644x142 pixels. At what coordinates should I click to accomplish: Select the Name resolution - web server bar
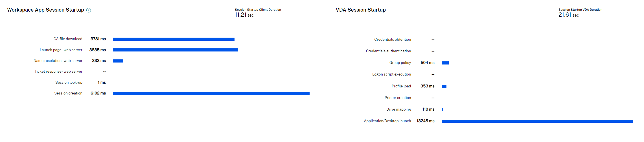(x=118, y=61)
